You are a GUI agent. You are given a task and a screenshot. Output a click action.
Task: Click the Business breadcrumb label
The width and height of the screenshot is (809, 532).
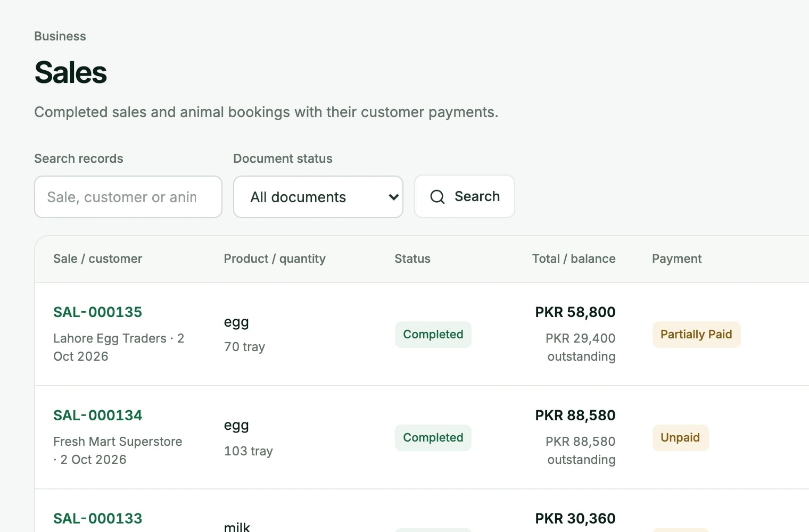[x=60, y=36]
